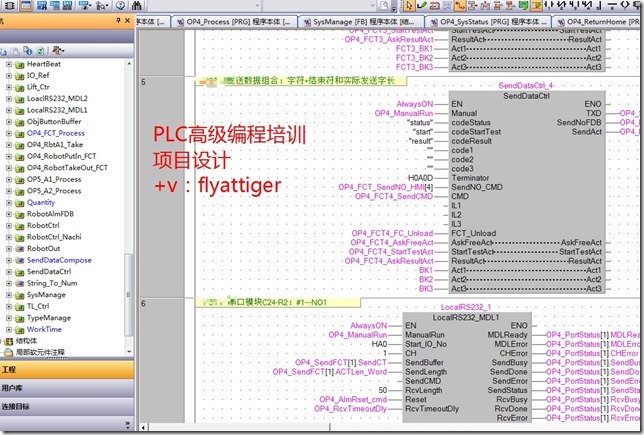This screenshot has height=435, width=644.
Task: Expand the WorkTime tree node
Action: click(x=9, y=329)
